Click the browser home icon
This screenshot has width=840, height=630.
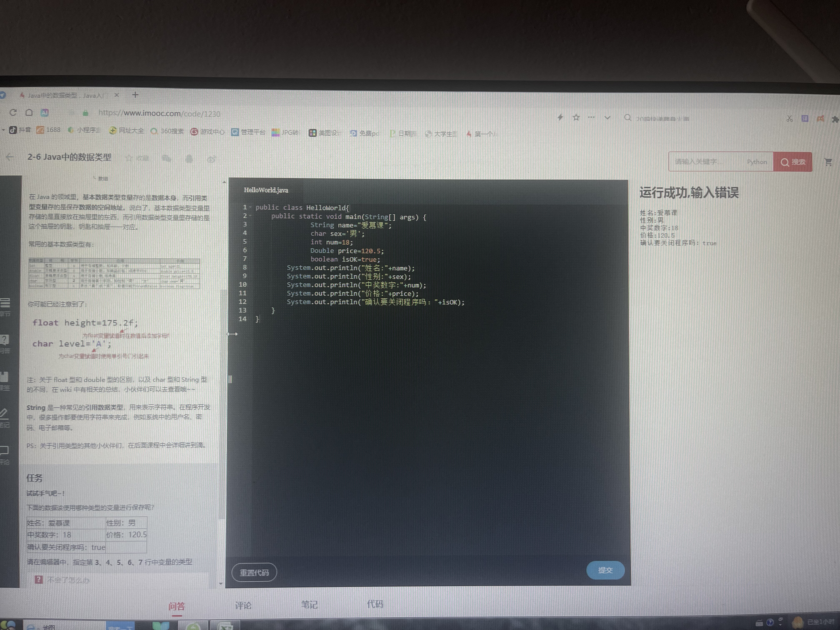point(29,112)
